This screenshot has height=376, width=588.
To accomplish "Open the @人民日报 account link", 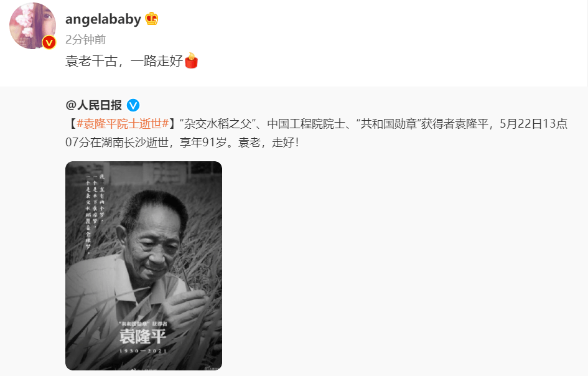I will coord(93,105).
